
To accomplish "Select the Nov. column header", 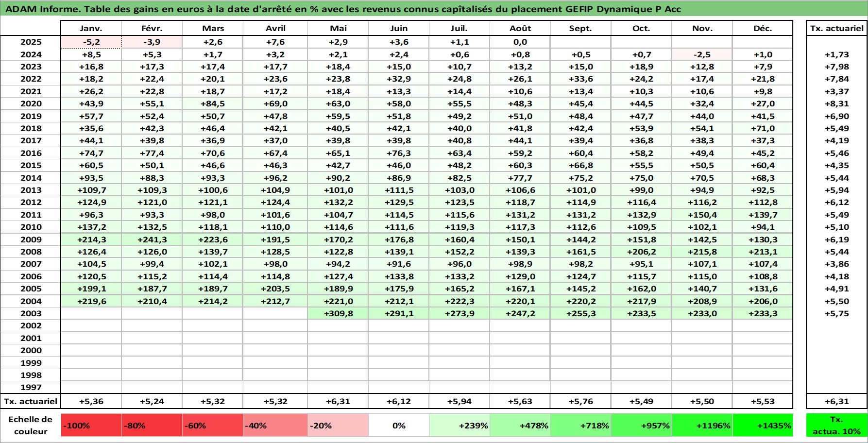I will (x=702, y=28).
